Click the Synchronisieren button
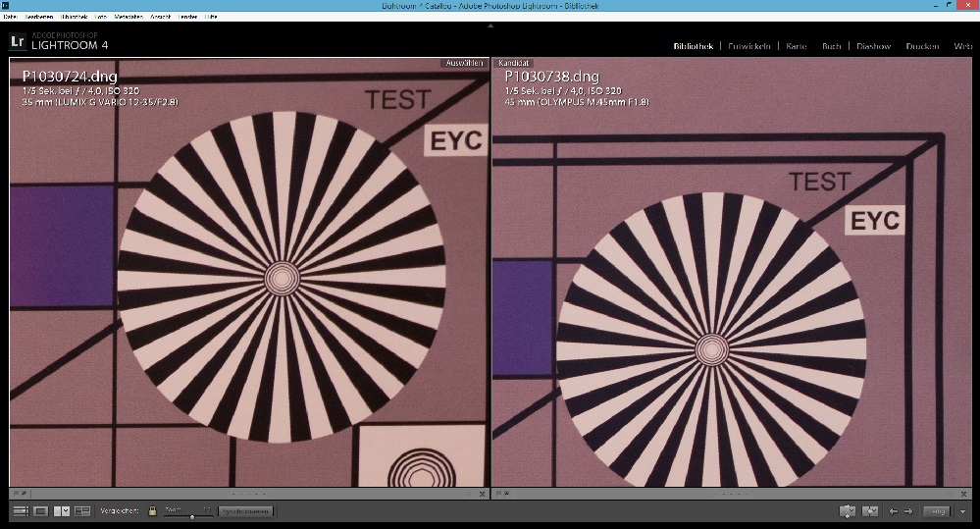The image size is (980, 529). [x=245, y=511]
